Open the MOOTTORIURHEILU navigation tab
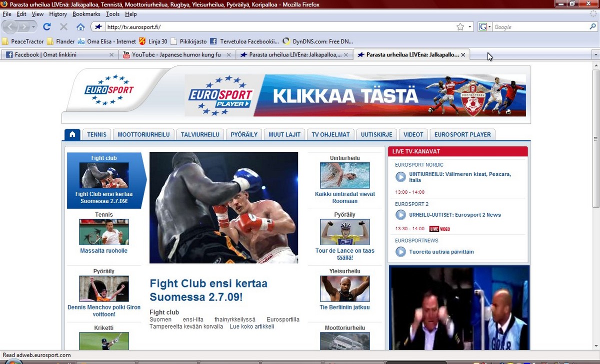The width and height of the screenshot is (600, 364). [143, 134]
